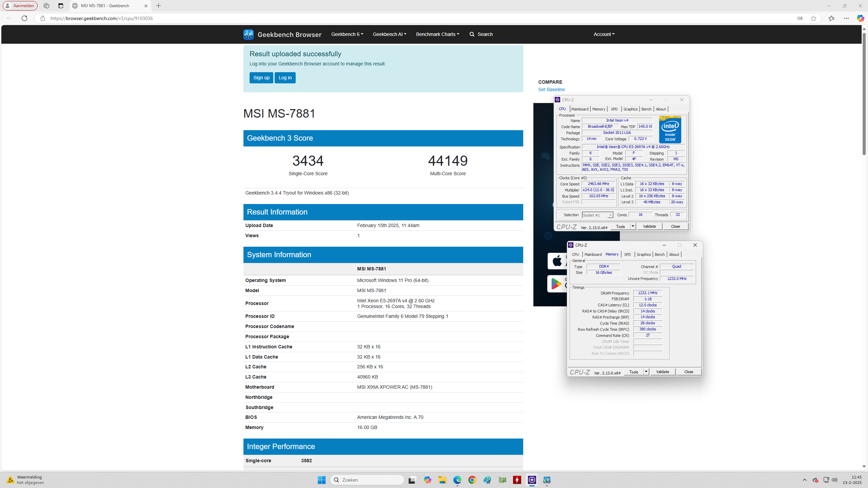The height and width of the screenshot is (488, 868).
Task: Click the Apple App Store badge
Action: click(x=557, y=261)
